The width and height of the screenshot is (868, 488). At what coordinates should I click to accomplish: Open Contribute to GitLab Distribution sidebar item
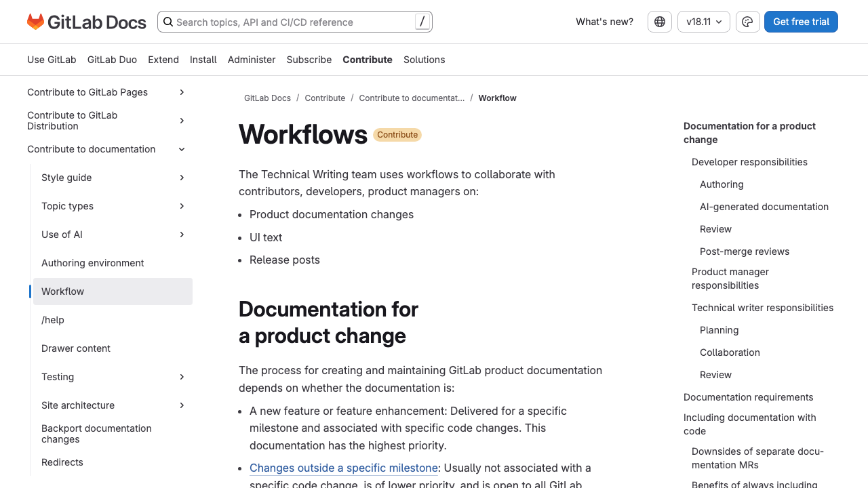(73, 121)
